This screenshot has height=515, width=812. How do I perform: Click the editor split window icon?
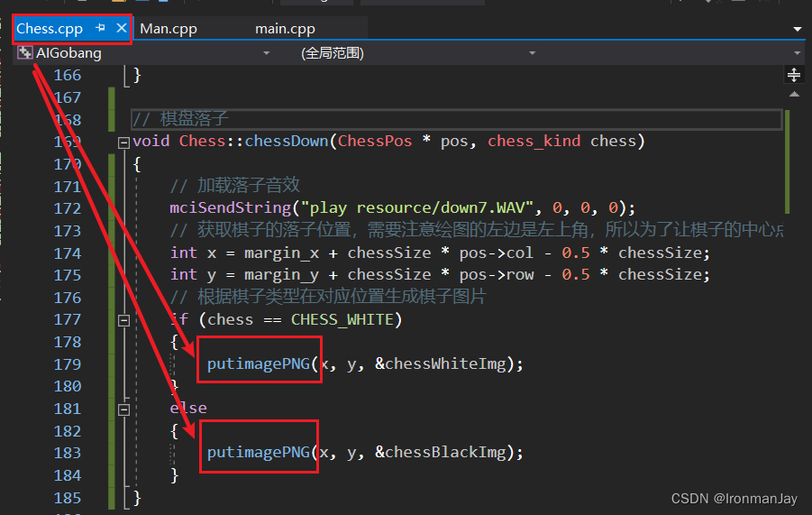coord(794,75)
